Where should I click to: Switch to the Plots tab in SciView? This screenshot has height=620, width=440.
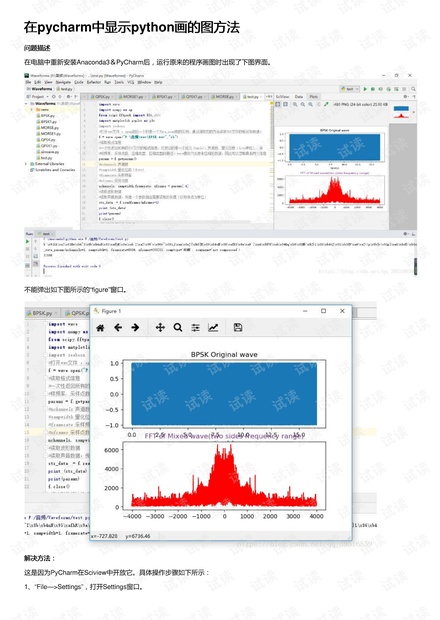coord(313,96)
